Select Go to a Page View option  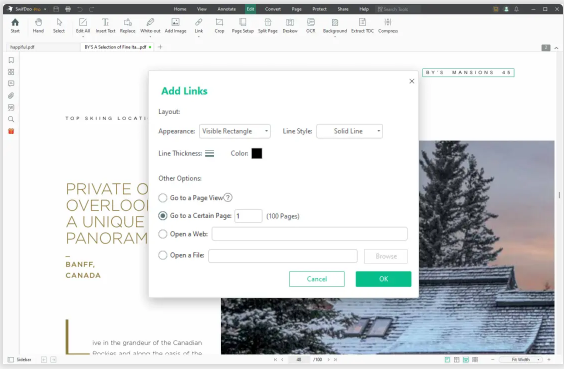(163, 198)
